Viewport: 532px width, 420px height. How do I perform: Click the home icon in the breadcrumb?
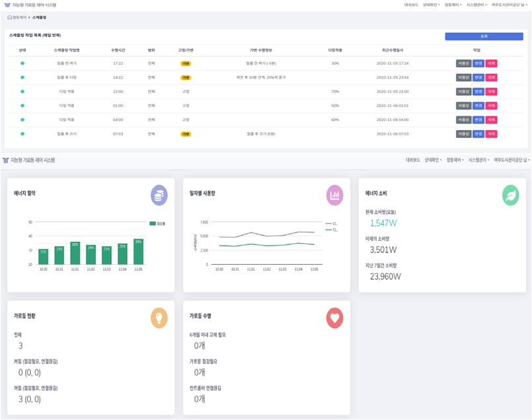tap(9, 17)
